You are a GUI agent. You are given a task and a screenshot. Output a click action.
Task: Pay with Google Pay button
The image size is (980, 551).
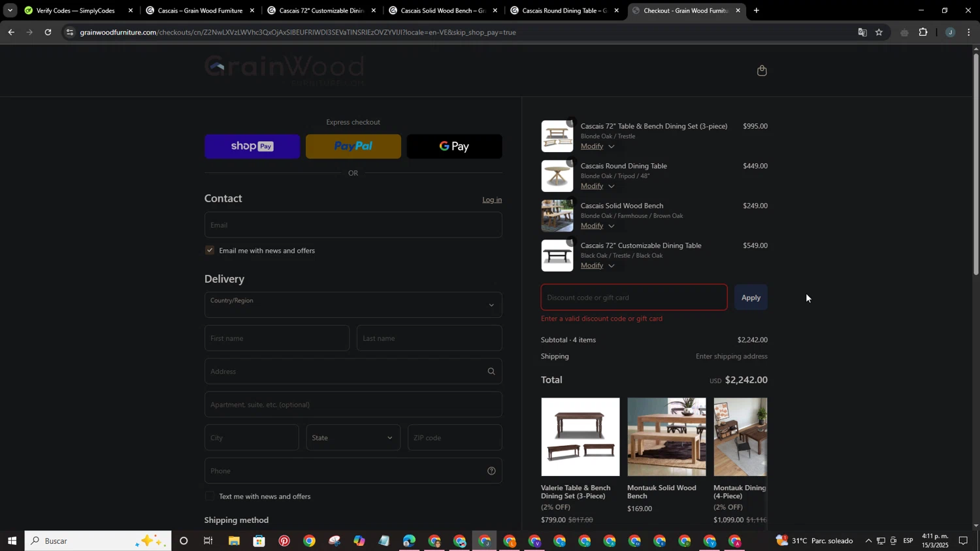click(x=455, y=146)
